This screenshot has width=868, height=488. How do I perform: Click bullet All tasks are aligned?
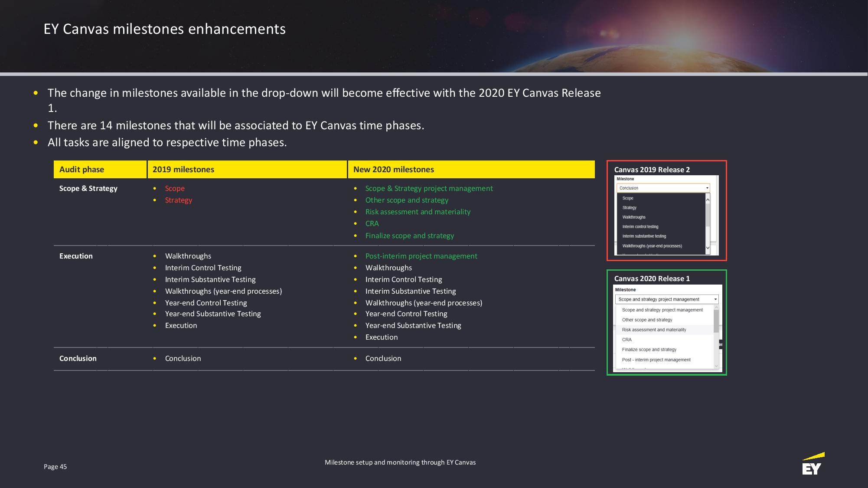(167, 142)
